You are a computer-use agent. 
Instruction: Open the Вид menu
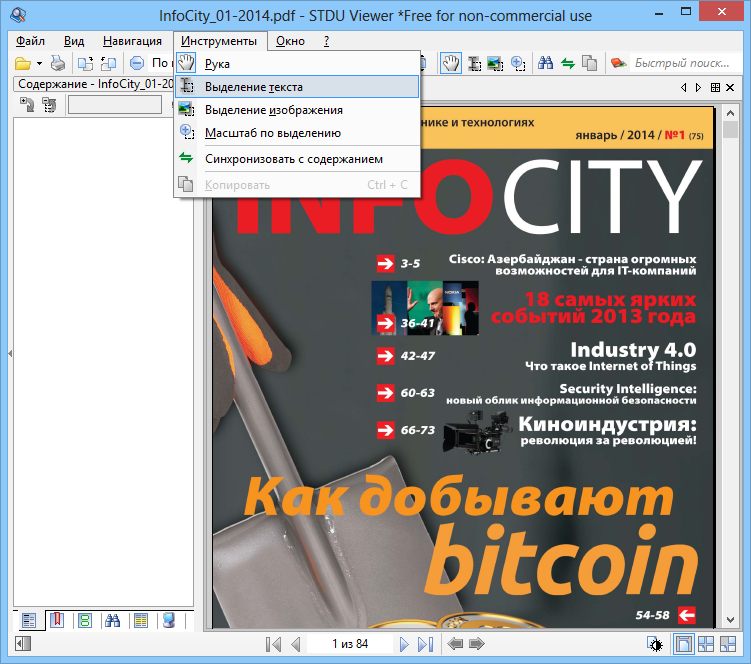(74, 41)
